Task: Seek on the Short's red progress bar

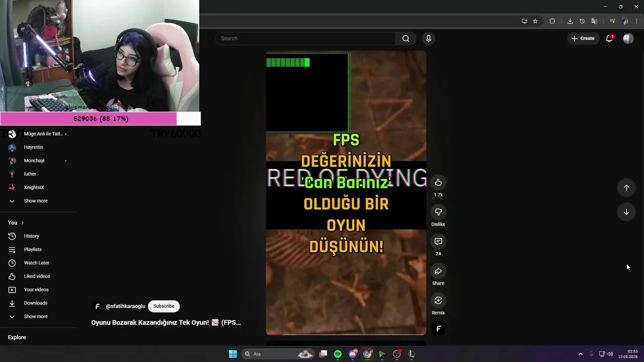Action: point(346,334)
